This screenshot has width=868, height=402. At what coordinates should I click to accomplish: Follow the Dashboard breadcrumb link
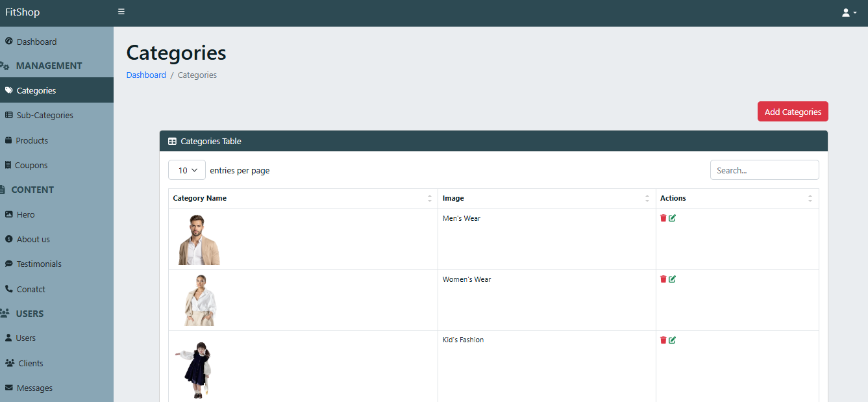(x=146, y=75)
